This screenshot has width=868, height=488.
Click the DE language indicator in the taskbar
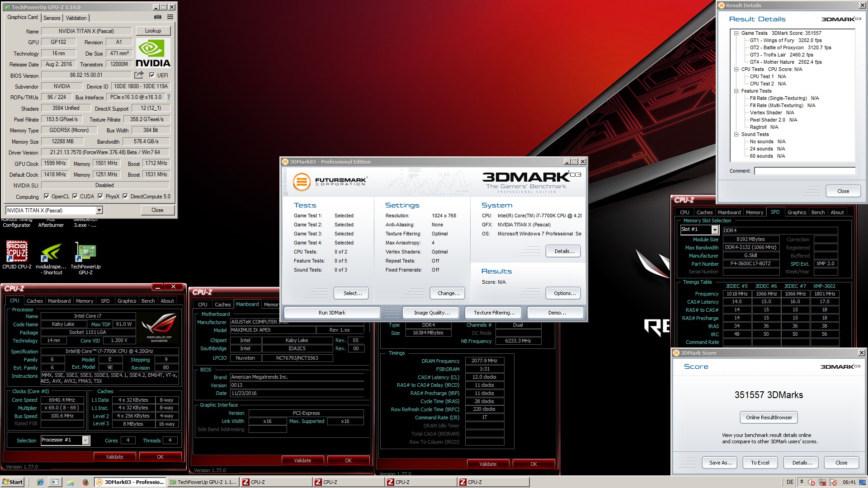pyautogui.click(x=790, y=482)
